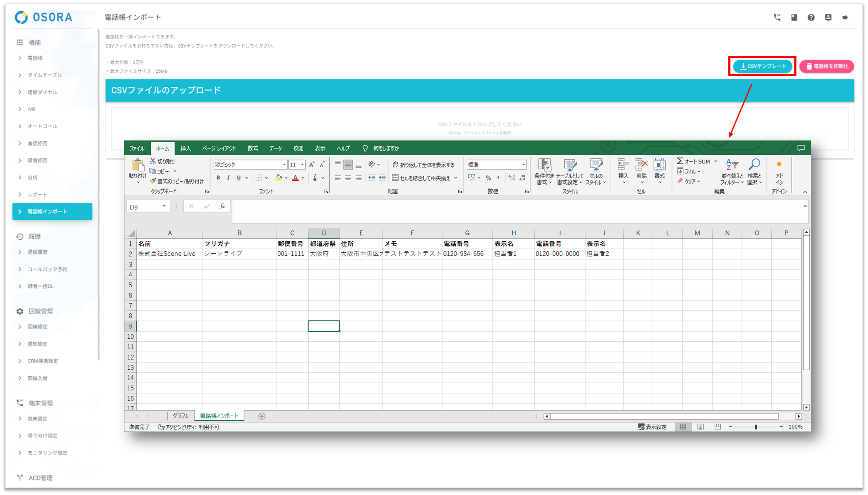Click the fill color bucket swatch

279,178
